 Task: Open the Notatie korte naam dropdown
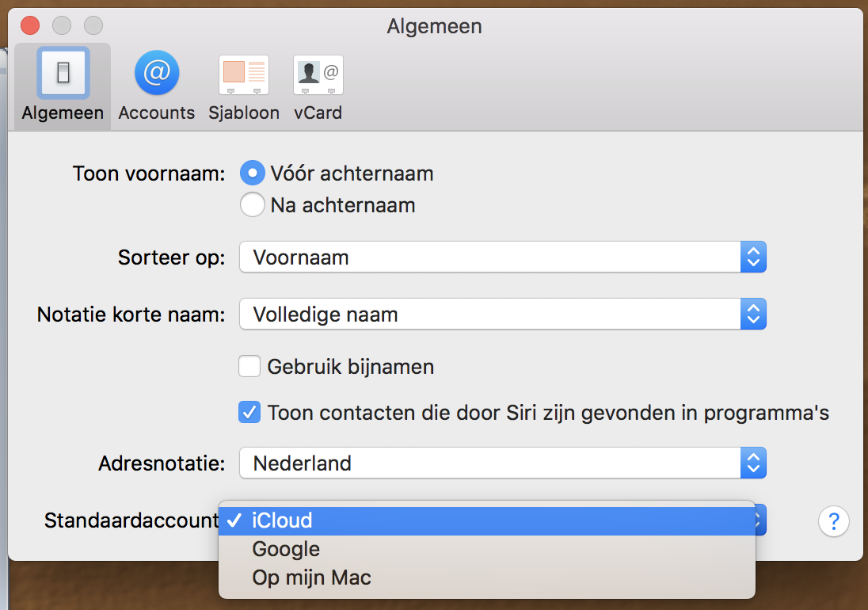502,315
